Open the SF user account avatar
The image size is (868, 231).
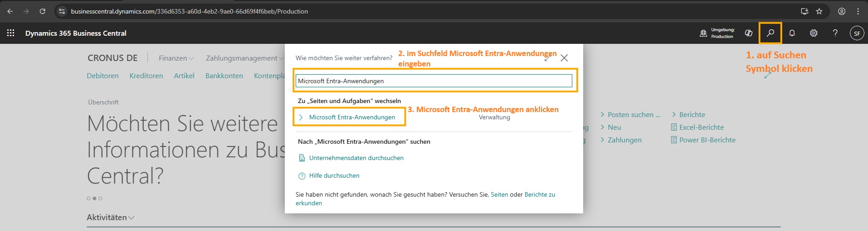(857, 33)
